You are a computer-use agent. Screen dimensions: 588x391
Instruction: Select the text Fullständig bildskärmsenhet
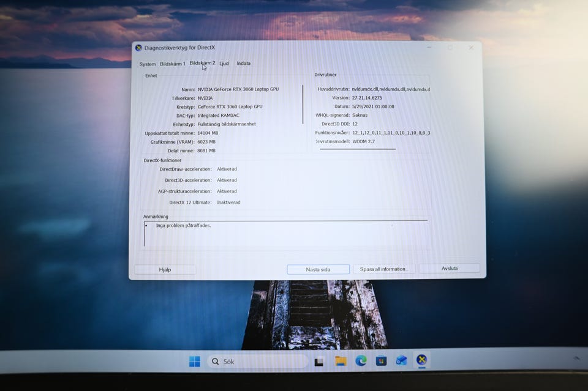point(227,124)
